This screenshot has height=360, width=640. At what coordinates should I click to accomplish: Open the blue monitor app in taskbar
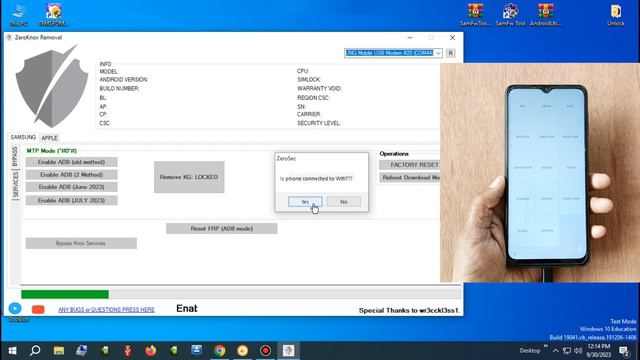coord(197,351)
